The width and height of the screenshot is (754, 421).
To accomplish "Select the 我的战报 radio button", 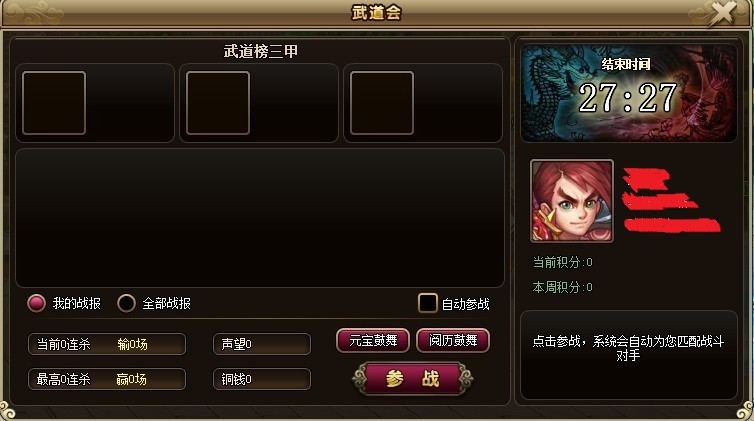I will (37, 303).
